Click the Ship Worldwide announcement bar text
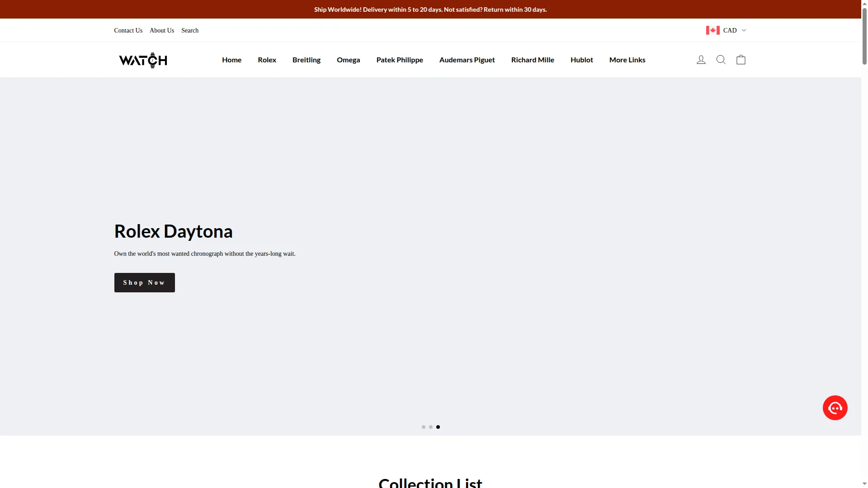Viewport: 868px width, 488px height. (x=430, y=9)
